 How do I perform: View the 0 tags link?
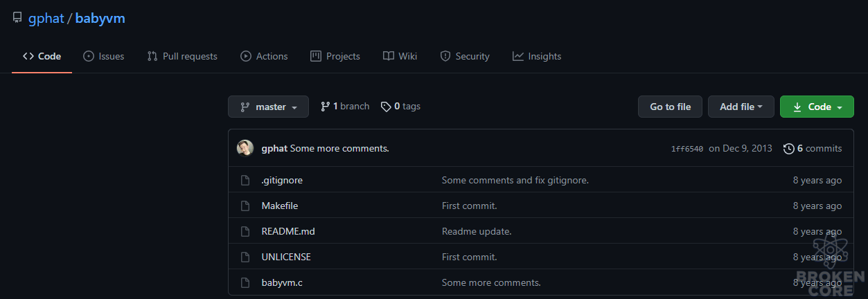point(401,107)
